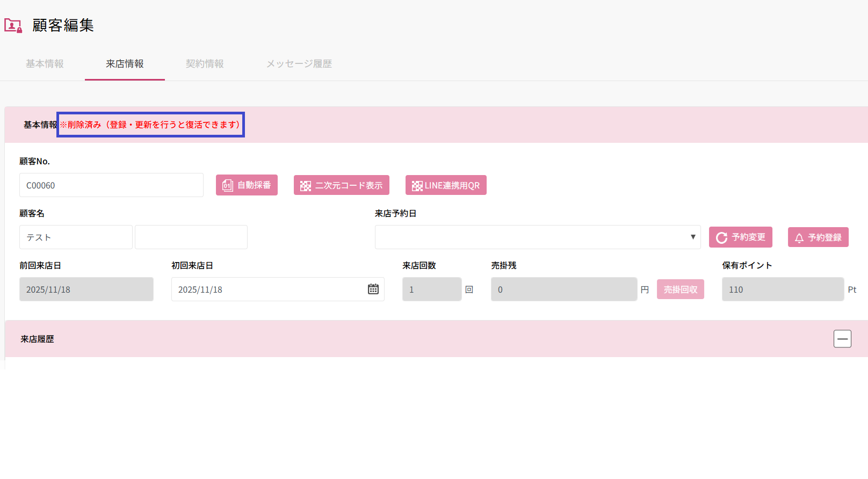This screenshot has height=479, width=868.
Task: Click the customer edit folder icon
Action: tap(13, 25)
